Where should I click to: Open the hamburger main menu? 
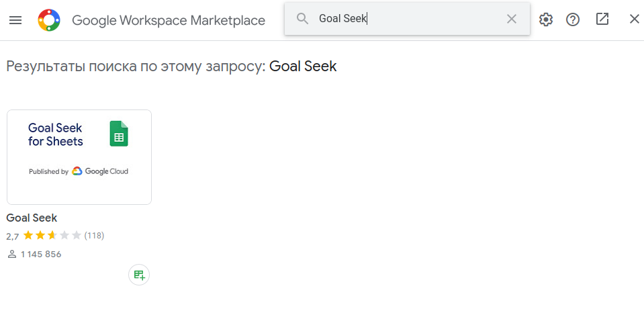(x=15, y=20)
